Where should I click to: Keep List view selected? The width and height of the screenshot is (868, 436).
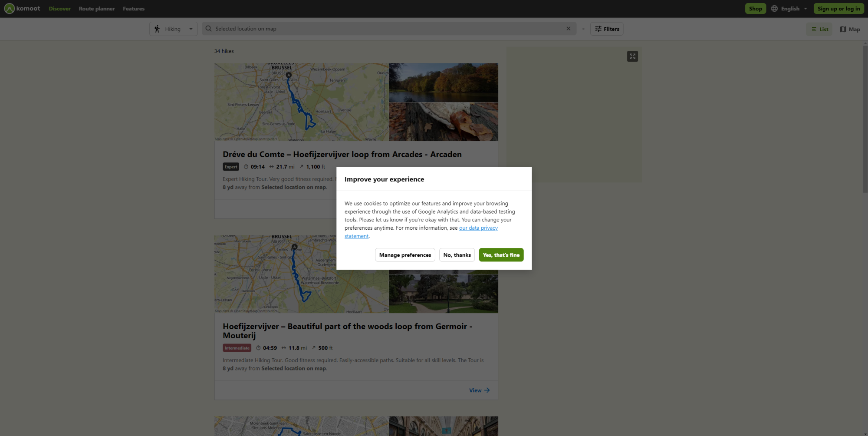(819, 29)
